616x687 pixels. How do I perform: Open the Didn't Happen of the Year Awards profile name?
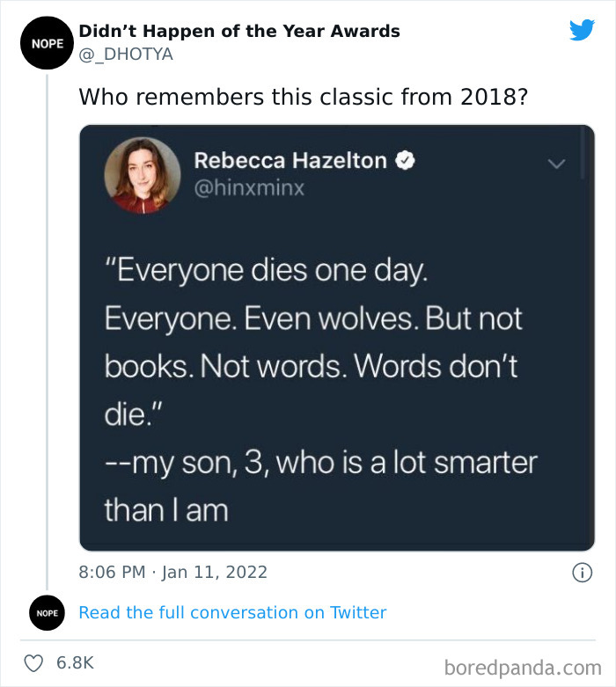pyautogui.click(x=239, y=32)
